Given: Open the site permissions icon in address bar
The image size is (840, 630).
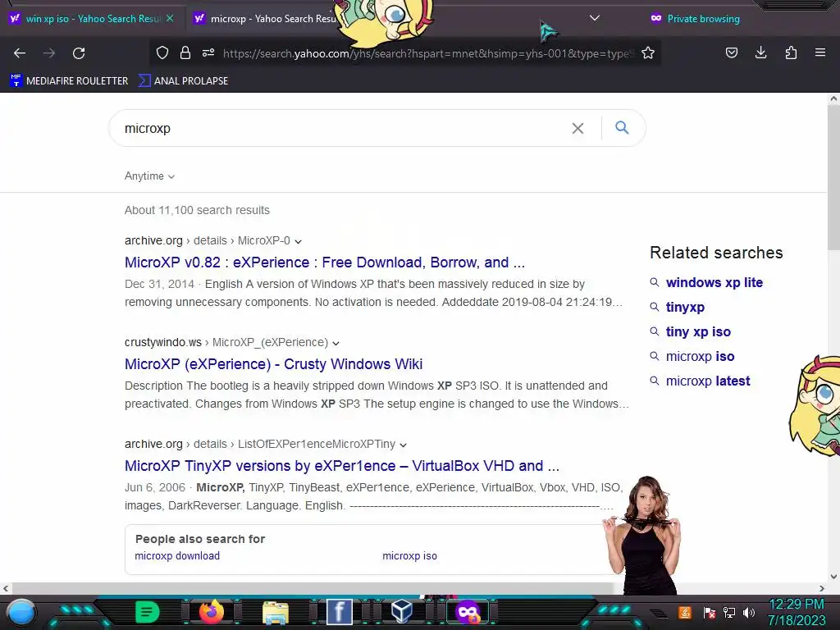Looking at the screenshot, I should 208,52.
